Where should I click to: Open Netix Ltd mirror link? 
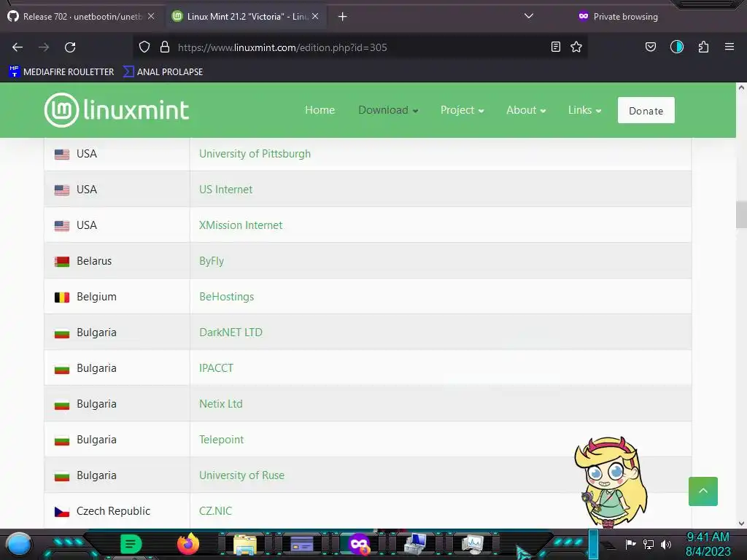coord(220,404)
